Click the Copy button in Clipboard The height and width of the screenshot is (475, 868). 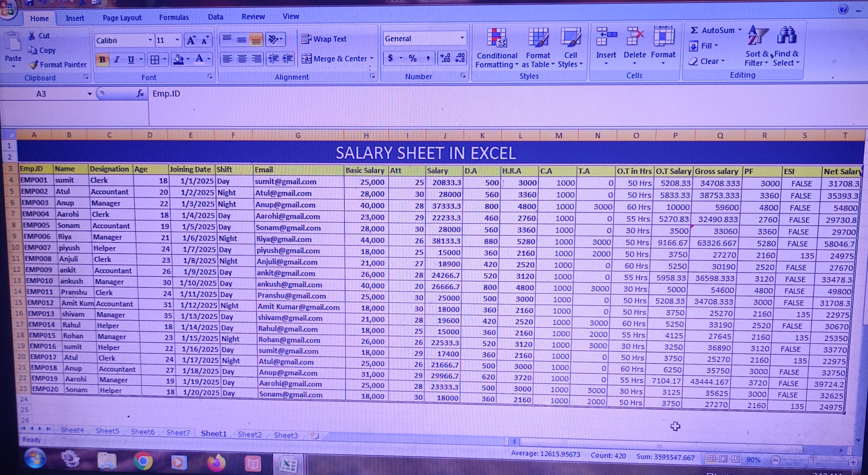42,50
